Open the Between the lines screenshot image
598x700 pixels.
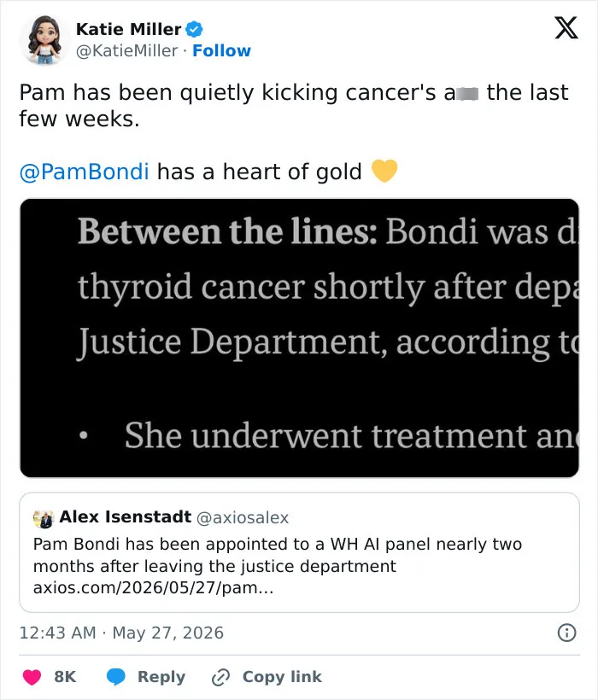click(x=299, y=338)
